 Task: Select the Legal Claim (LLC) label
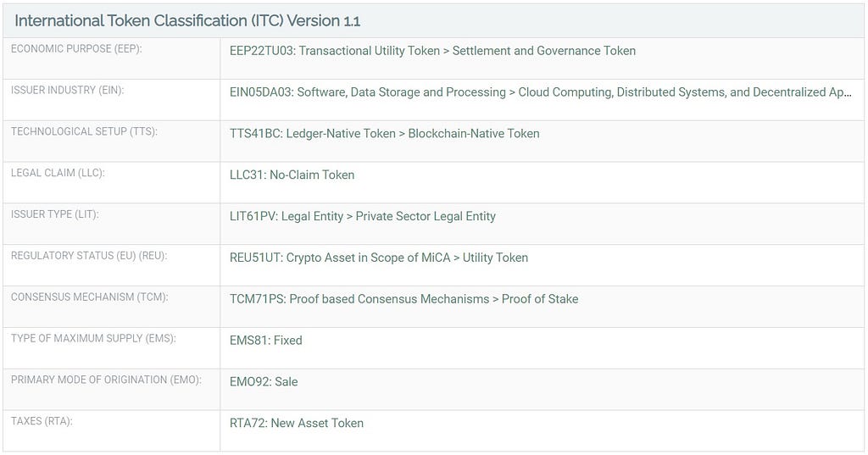(x=58, y=173)
